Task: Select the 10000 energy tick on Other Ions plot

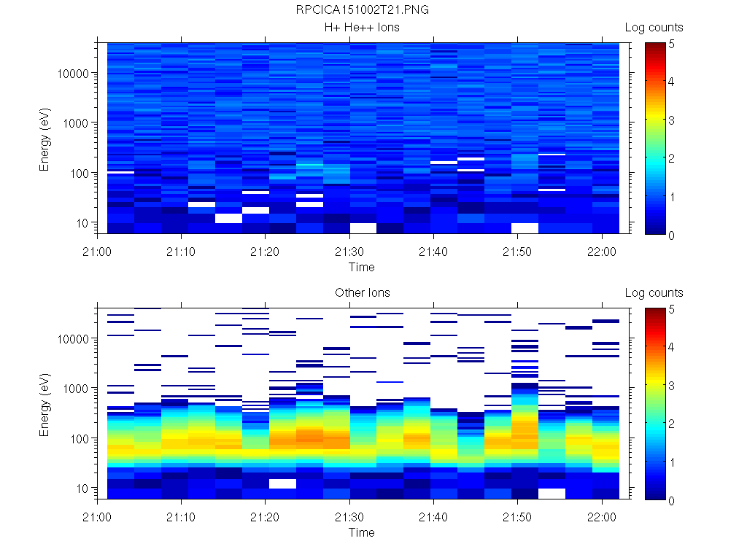Action: pos(73,339)
